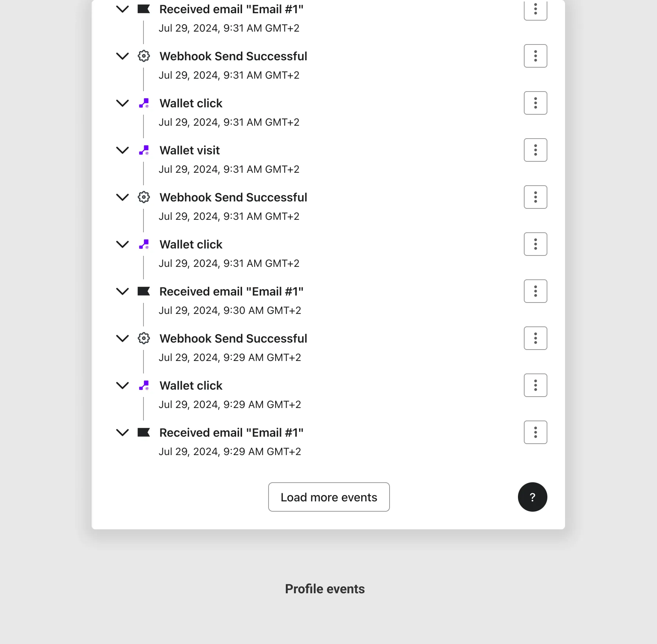Viewport: 657px width, 644px height.
Task: Click the email icon beside the bottom "Received email" entry
Action: click(144, 432)
